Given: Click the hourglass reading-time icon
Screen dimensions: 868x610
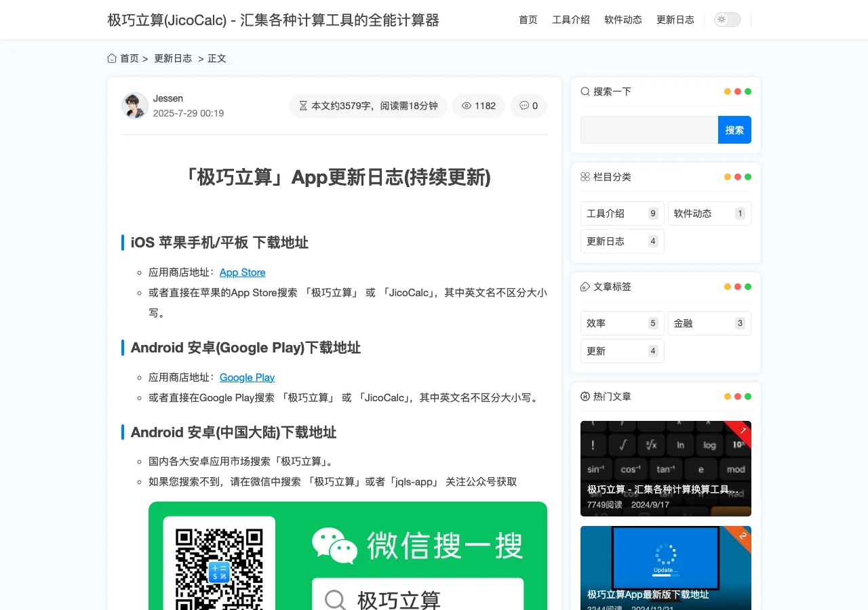Looking at the screenshot, I should click(303, 106).
